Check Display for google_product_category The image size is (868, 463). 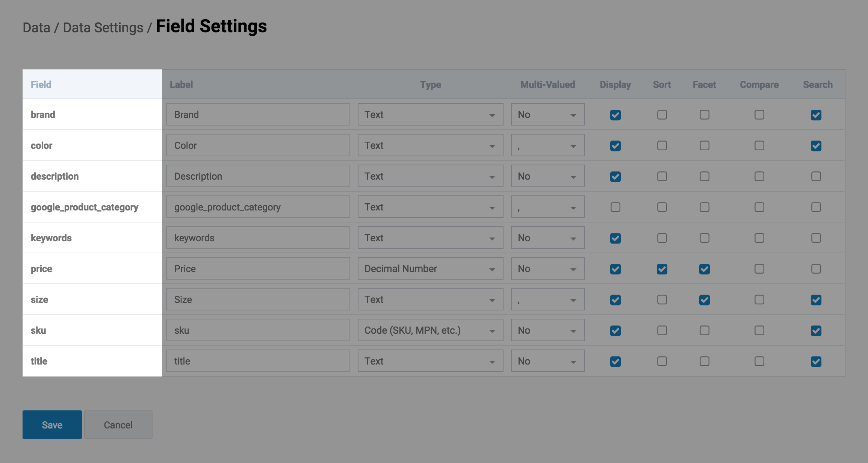(615, 207)
